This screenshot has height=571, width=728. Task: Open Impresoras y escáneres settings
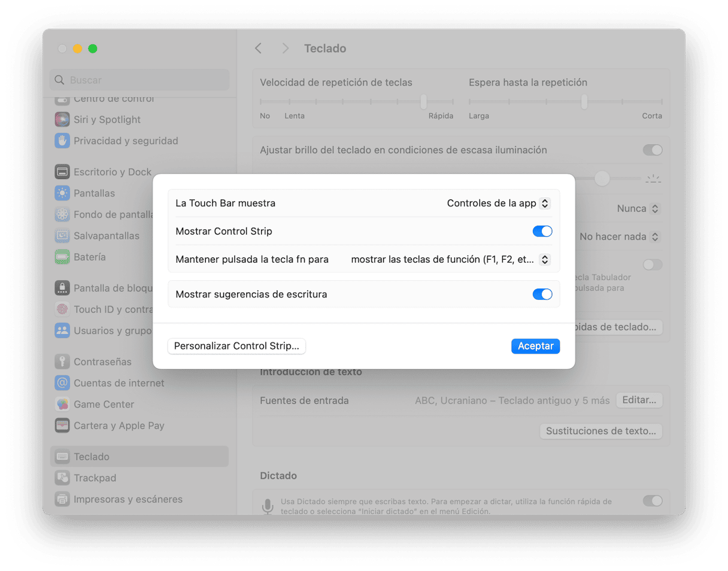click(139, 499)
